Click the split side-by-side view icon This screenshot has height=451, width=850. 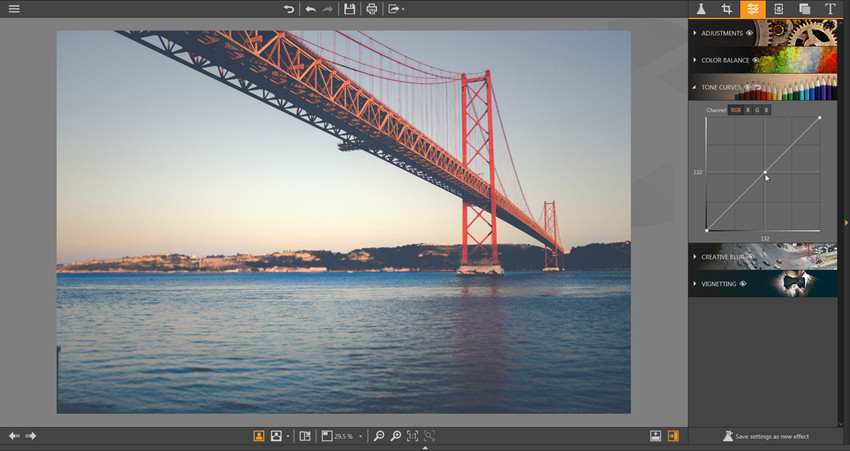[305, 436]
